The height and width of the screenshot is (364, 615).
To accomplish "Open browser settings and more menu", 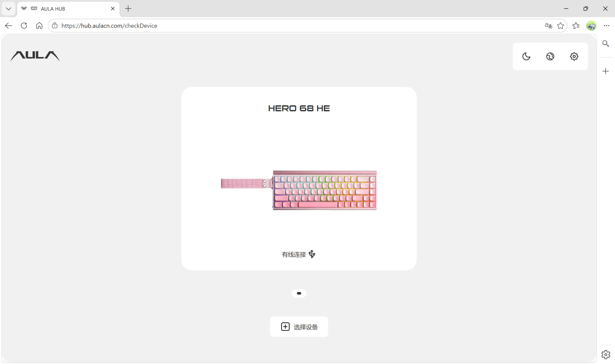I will pos(606,25).
